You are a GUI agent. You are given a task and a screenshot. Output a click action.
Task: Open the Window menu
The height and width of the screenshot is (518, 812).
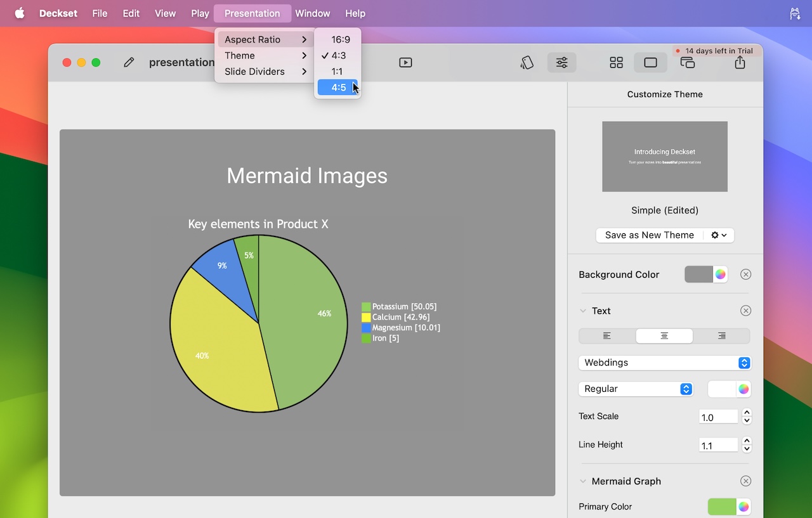313,13
